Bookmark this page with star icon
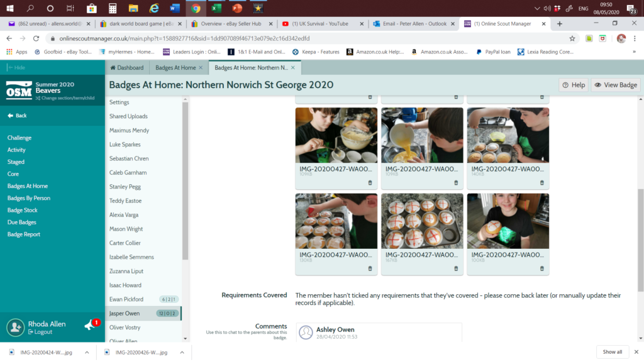 pyautogui.click(x=572, y=38)
